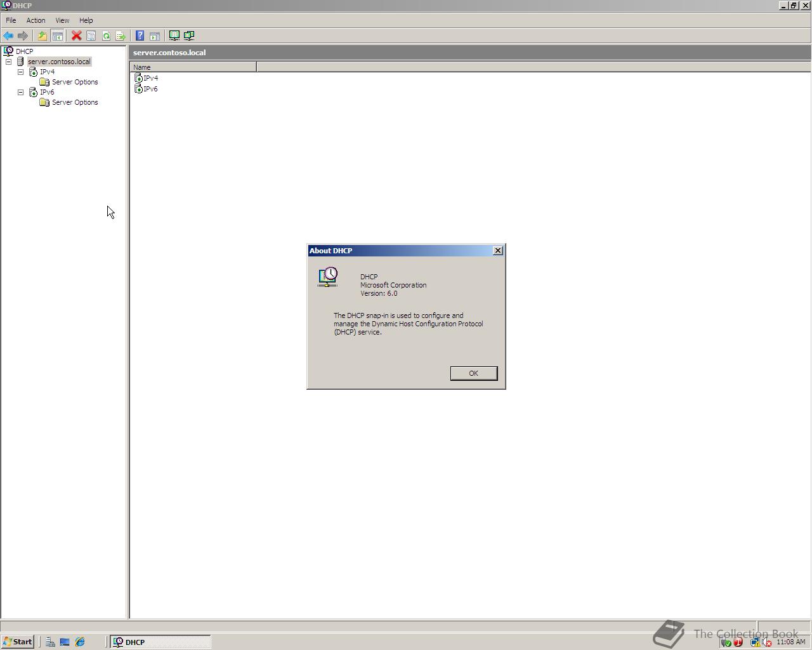Click the DHCP taskbar button
This screenshot has width=812, height=650.
click(160, 642)
